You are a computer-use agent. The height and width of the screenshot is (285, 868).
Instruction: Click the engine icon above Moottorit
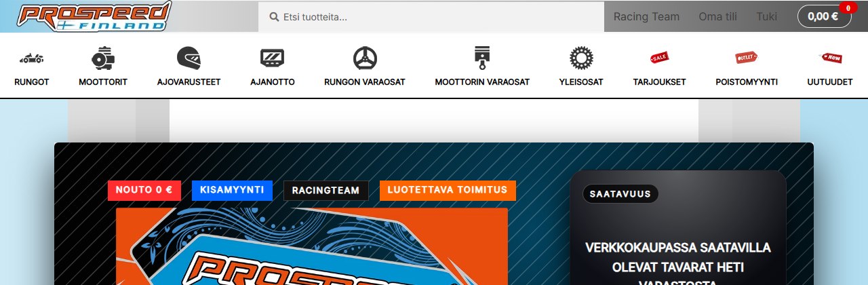pos(103,59)
